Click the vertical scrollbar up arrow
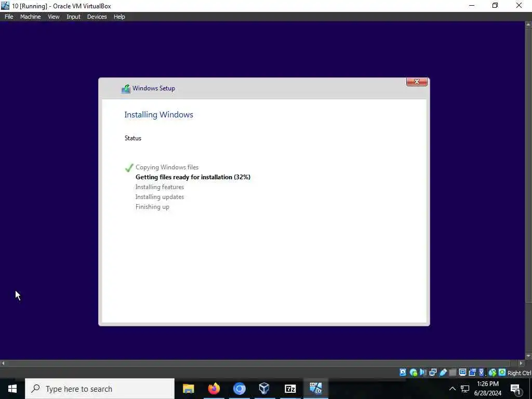The width and height of the screenshot is (532, 399). (x=528, y=25)
